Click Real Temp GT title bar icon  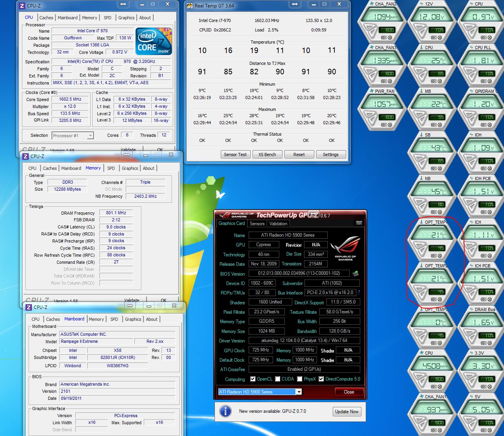[190, 6]
